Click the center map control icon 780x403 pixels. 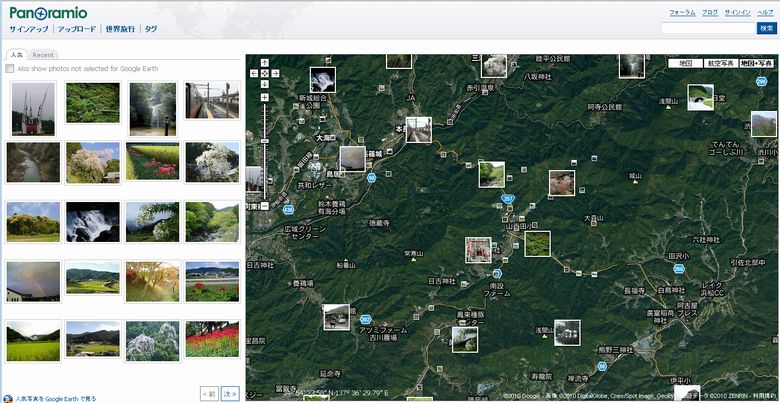(x=264, y=73)
